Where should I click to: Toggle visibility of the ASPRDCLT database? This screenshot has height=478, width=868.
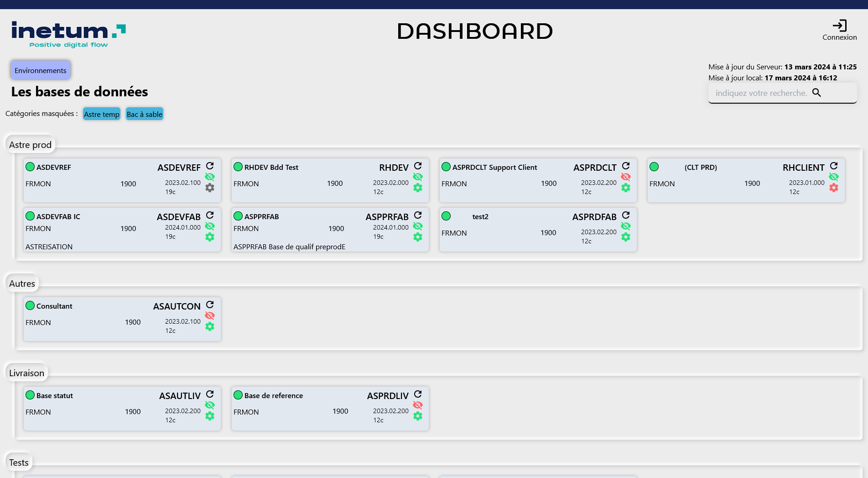[626, 177]
